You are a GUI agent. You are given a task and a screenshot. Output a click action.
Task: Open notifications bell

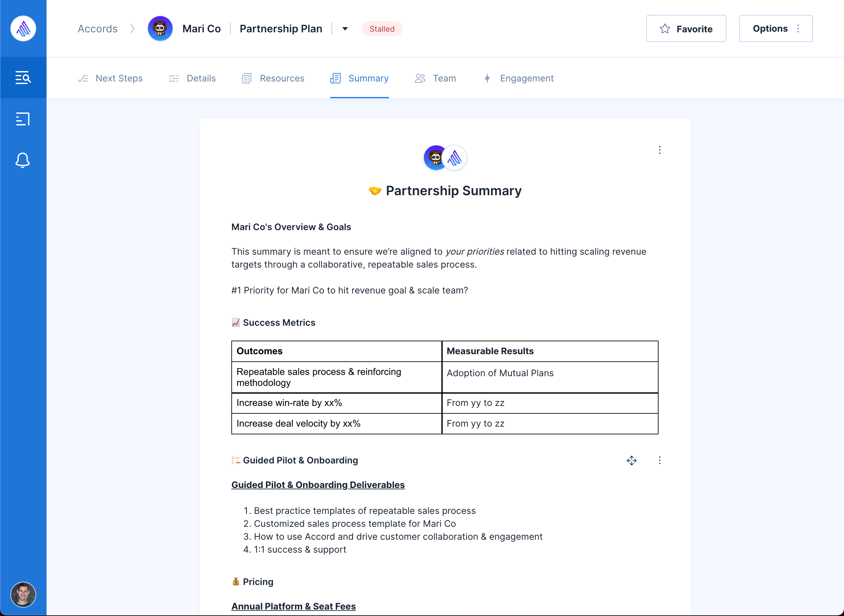click(x=23, y=160)
